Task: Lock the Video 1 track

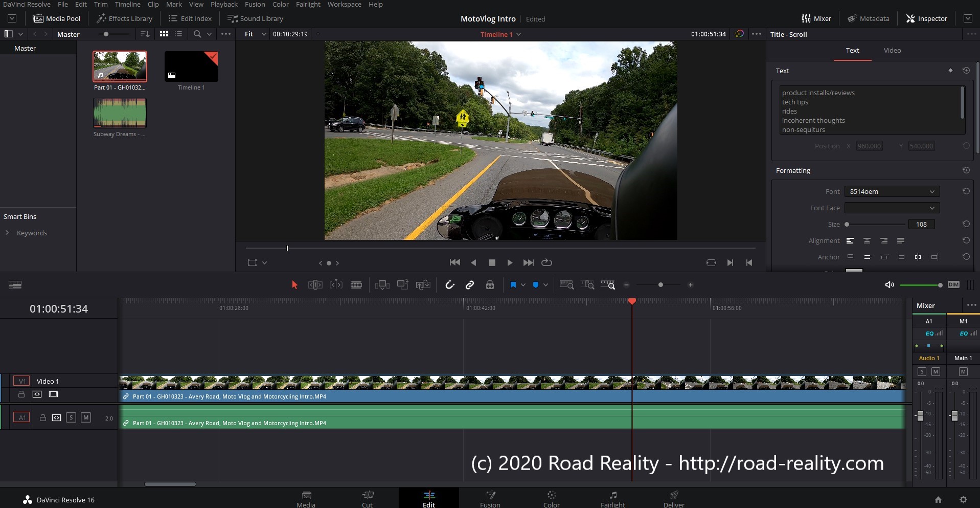Action: click(x=21, y=394)
